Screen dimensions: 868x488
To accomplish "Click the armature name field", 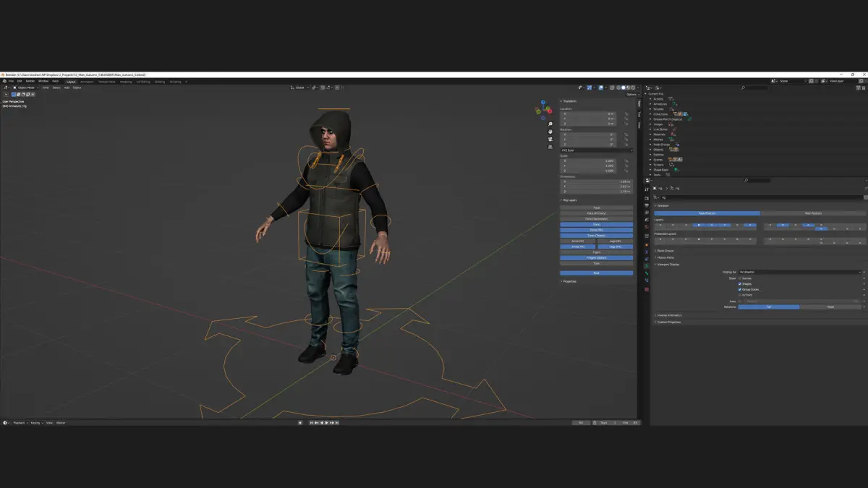I will 761,197.
